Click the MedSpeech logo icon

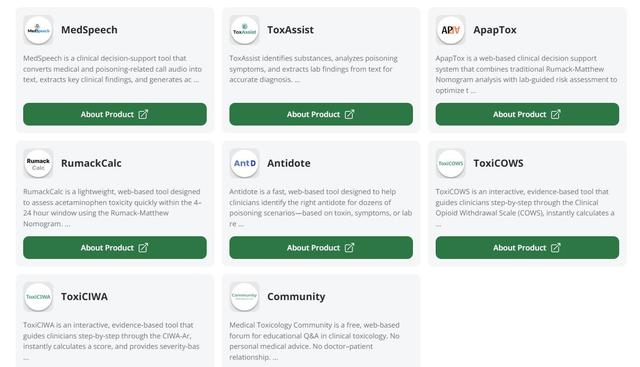click(x=38, y=30)
